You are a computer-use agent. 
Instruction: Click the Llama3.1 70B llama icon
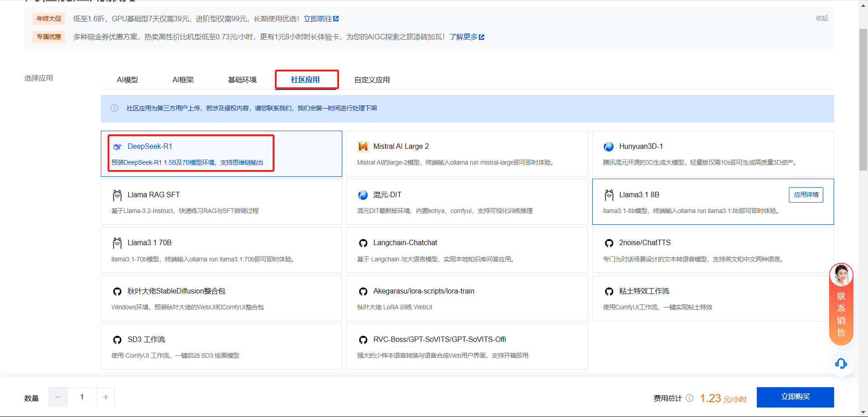(118, 243)
